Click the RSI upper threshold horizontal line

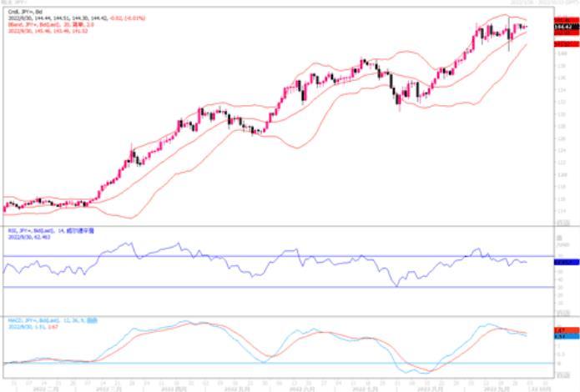278,256
